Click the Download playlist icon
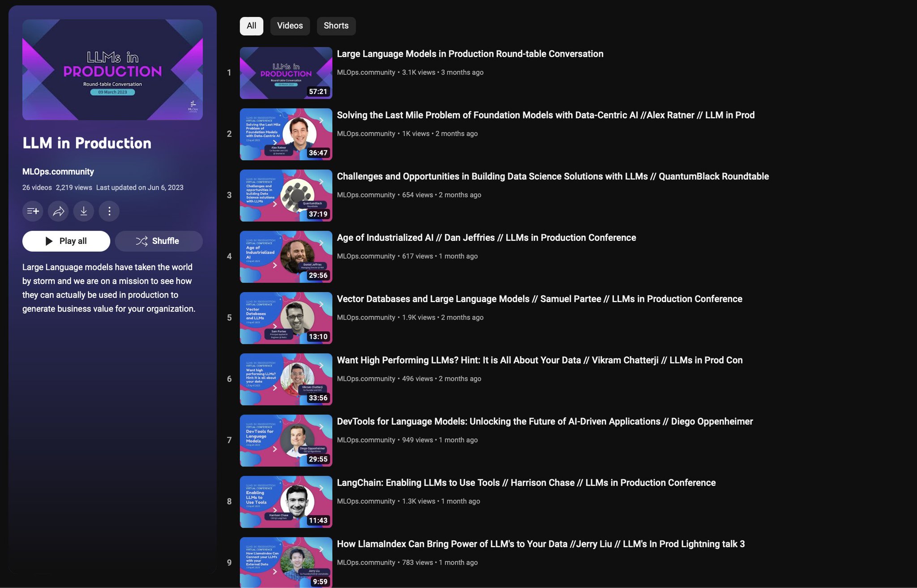 84,211
